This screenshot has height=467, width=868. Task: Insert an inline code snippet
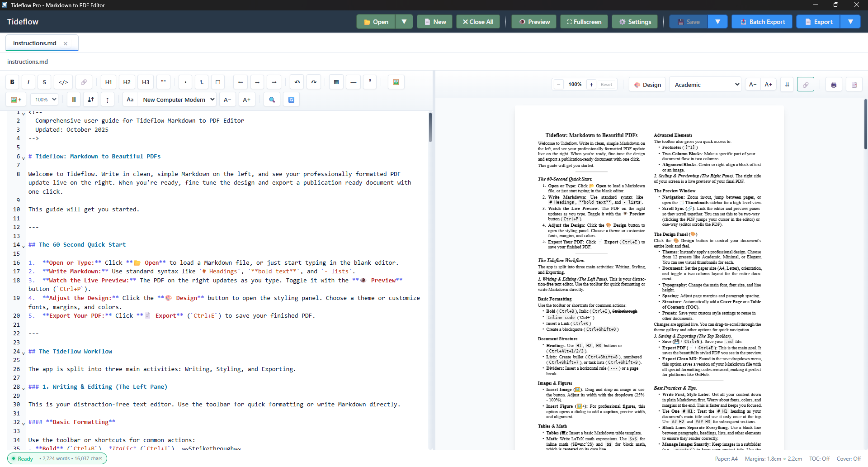coord(63,82)
